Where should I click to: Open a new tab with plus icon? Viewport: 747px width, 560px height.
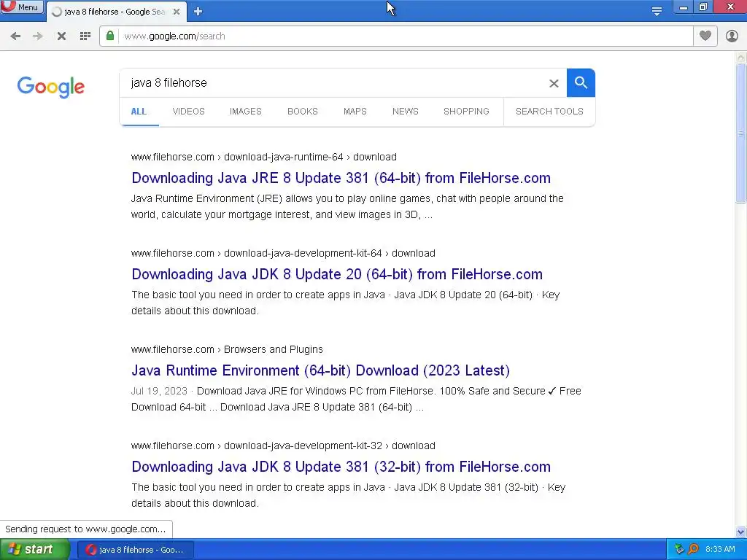[x=198, y=12]
